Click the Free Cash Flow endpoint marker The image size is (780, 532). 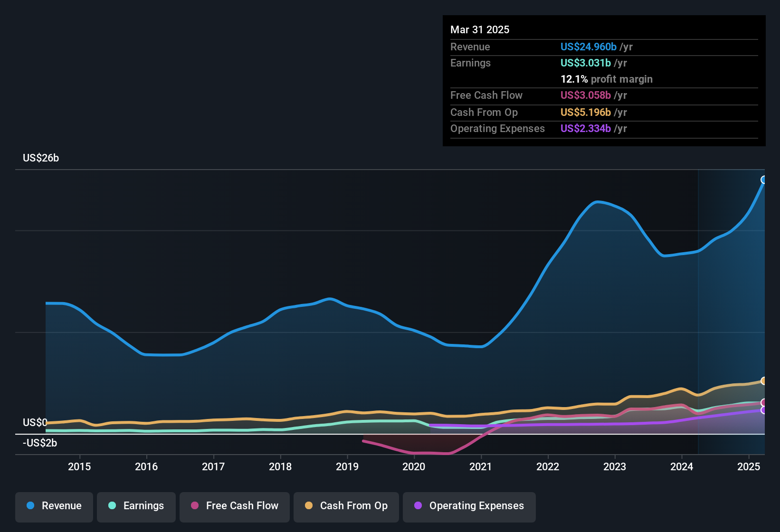(764, 401)
